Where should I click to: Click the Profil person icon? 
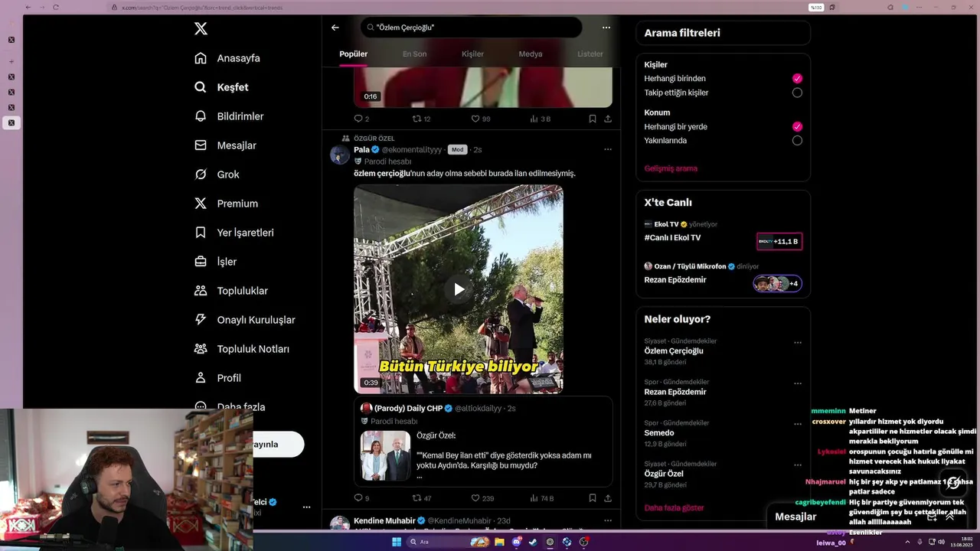pyautogui.click(x=201, y=378)
